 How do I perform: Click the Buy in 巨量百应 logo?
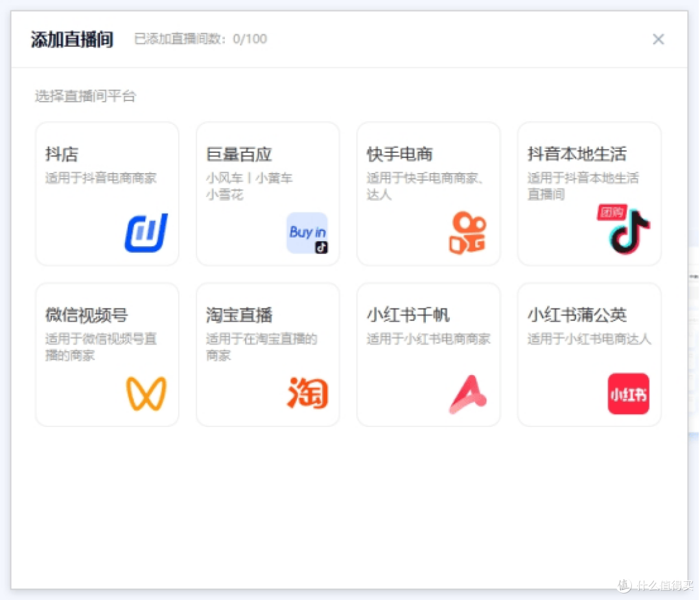pyautogui.click(x=307, y=233)
